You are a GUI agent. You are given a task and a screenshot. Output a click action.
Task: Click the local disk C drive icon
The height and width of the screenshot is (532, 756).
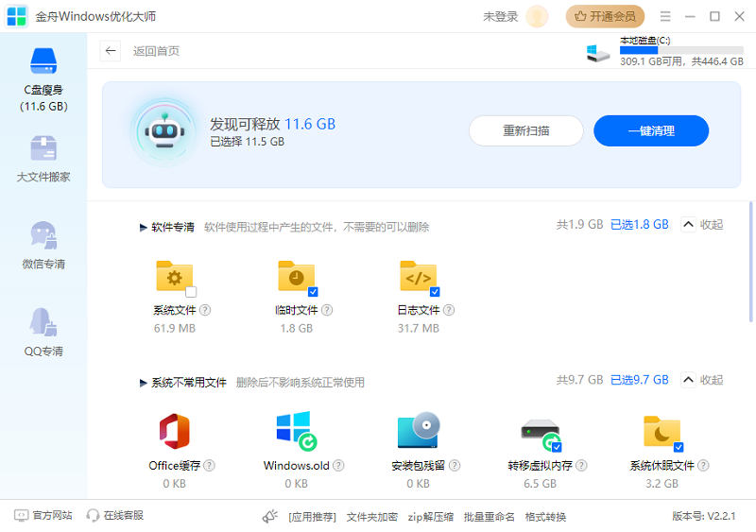[x=598, y=53]
